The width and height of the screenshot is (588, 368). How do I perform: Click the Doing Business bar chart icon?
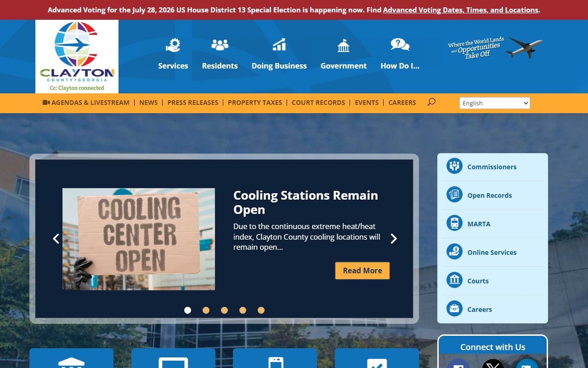(279, 45)
